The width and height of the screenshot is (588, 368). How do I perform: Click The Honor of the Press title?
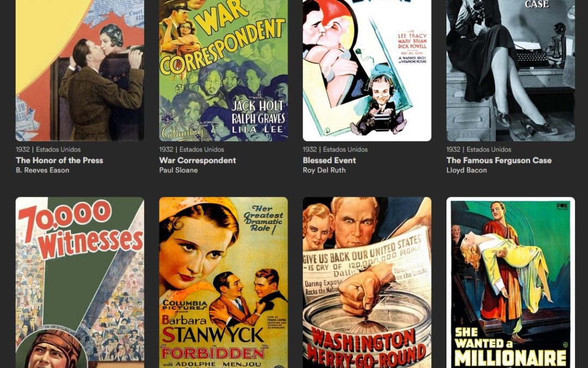tap(59, 160)
